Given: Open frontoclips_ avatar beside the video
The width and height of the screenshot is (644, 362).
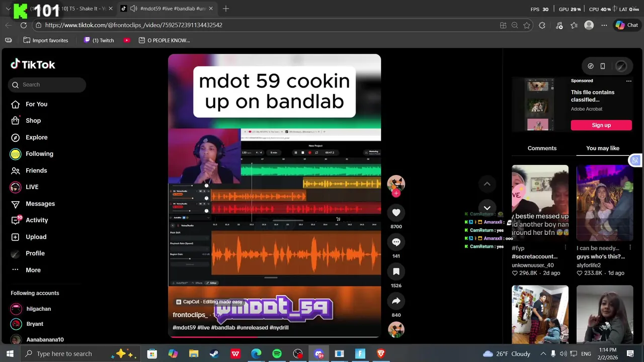Looking at the screenshot, I should 396,183.
